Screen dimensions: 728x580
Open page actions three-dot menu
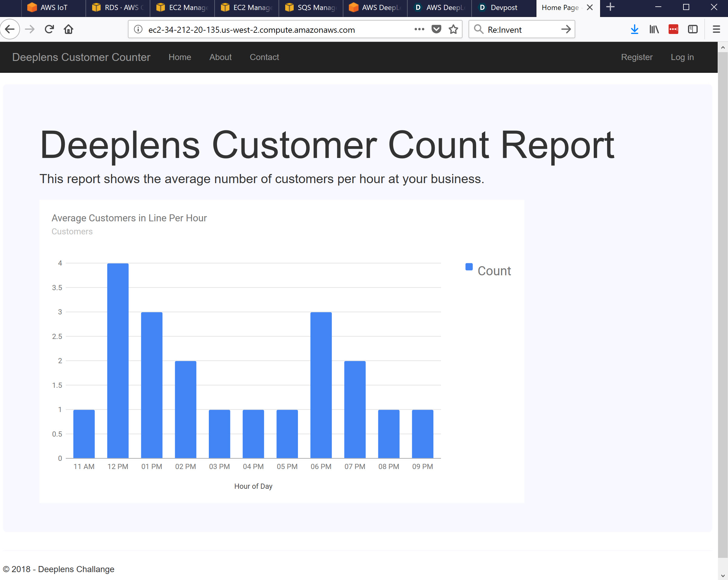tap(419, 29)
